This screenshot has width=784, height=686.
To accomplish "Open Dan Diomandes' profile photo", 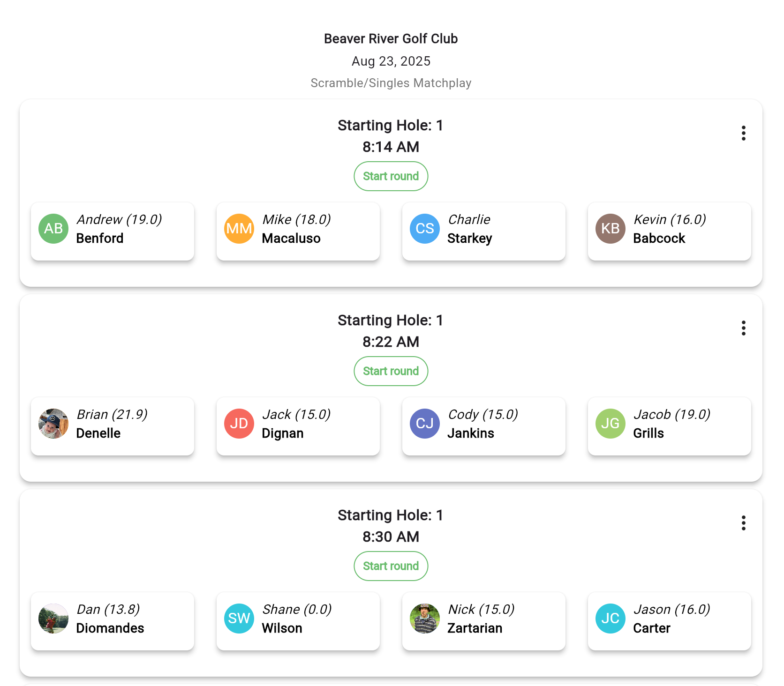I will [x=53, y=619].
